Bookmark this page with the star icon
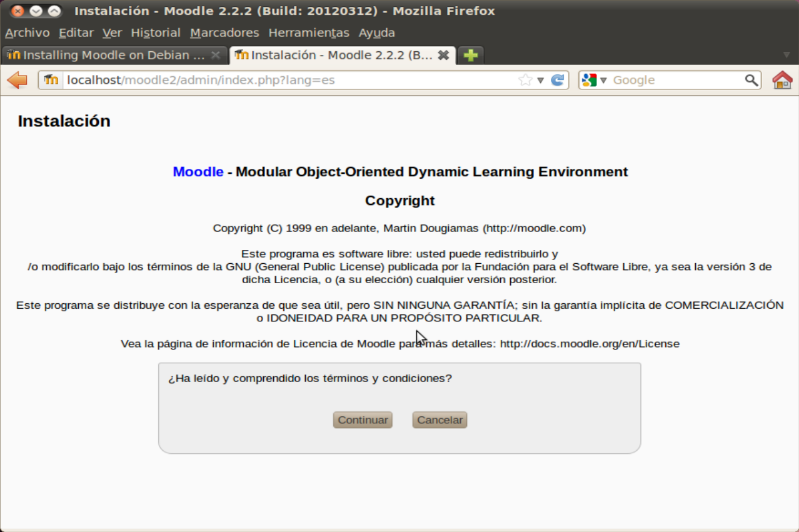Screen dimensions: 799x532 coord(525,80)
